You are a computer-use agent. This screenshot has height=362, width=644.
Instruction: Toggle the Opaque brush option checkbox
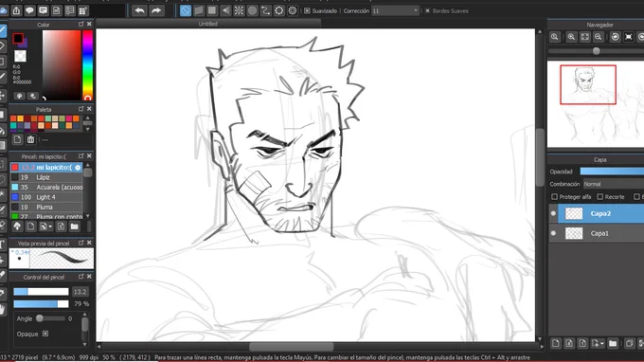click(x=45, y=334)
